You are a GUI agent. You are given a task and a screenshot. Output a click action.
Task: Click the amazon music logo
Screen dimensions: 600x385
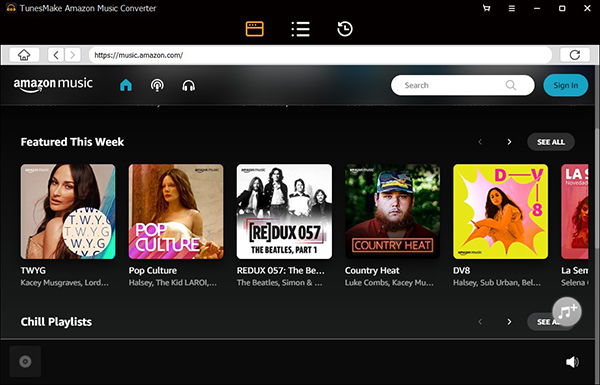click(x=53, y=85)
